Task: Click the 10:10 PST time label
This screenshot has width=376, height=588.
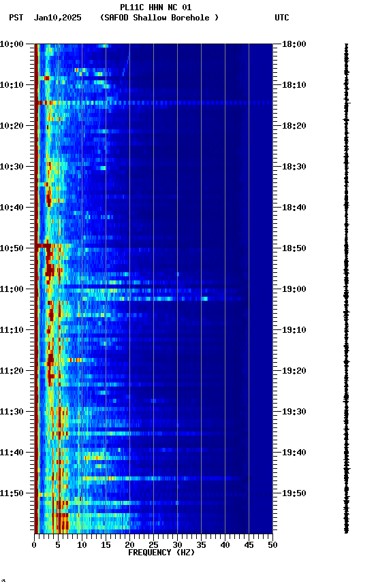Action: point(12,85)
